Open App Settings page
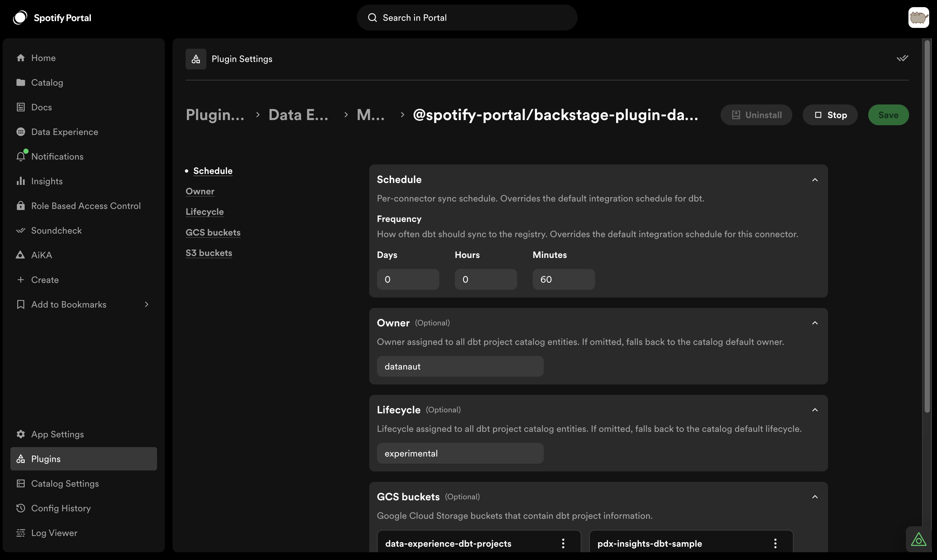 84,434
